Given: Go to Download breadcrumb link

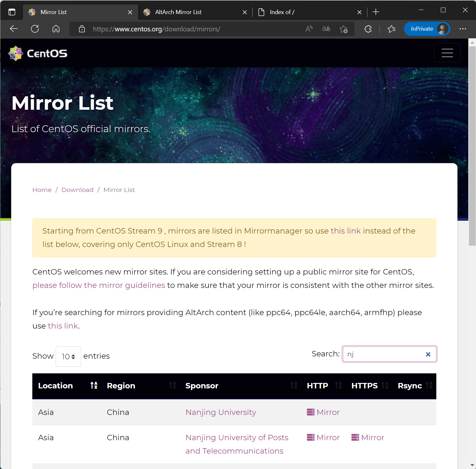Looking at the screenshot, I should 77,190.
